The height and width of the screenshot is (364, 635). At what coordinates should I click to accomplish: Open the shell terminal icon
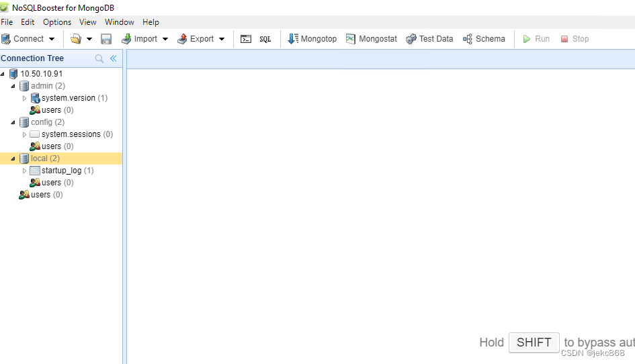246,39
